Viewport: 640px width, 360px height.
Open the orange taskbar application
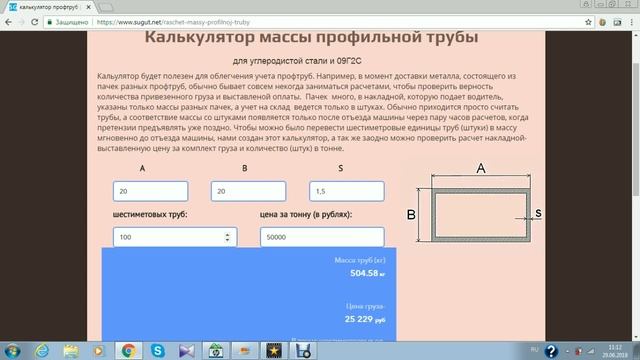click(x=245, y=351)
